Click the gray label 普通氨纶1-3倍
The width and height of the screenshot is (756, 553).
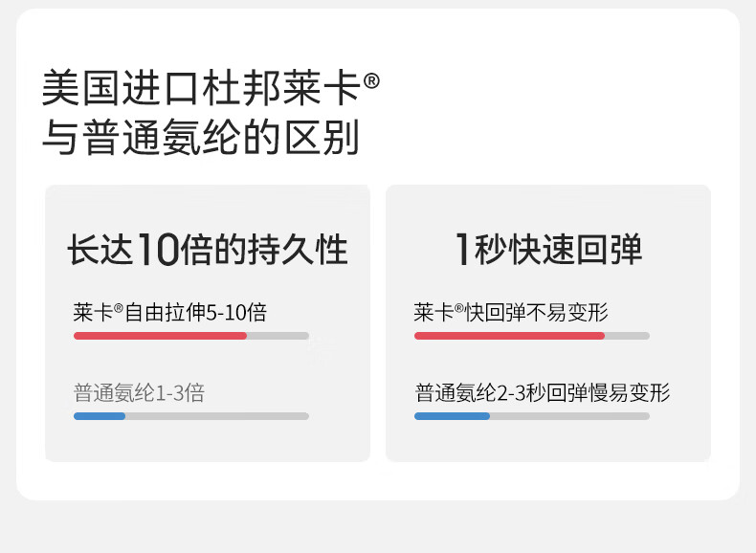(x=139, y=393)
